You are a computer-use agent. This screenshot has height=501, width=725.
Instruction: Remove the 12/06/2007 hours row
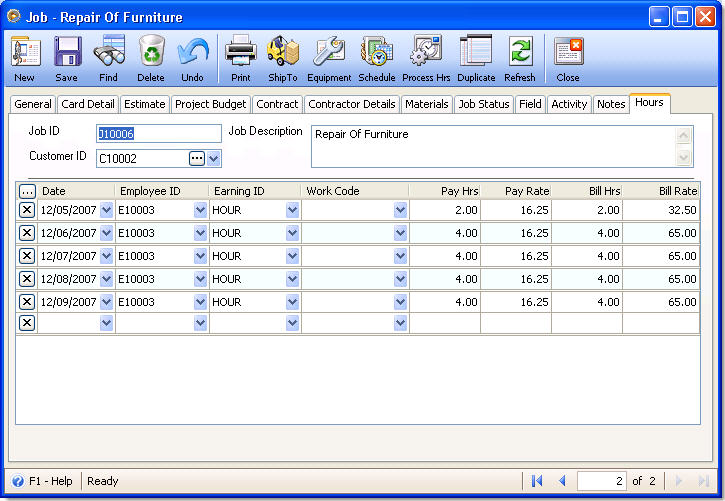(27, 232)
